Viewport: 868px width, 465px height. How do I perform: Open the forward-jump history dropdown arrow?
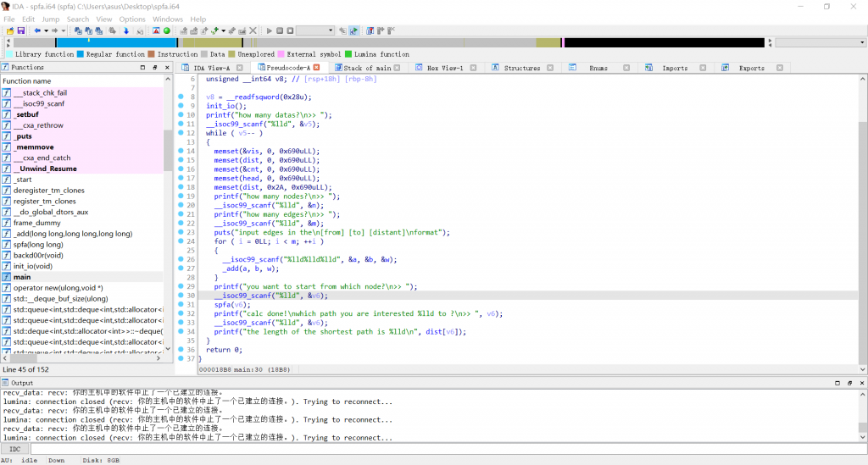pyautogui.click(x=63, y=31)
